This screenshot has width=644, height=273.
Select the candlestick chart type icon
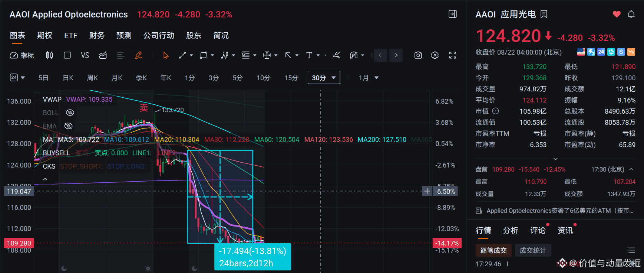[49, 55]
